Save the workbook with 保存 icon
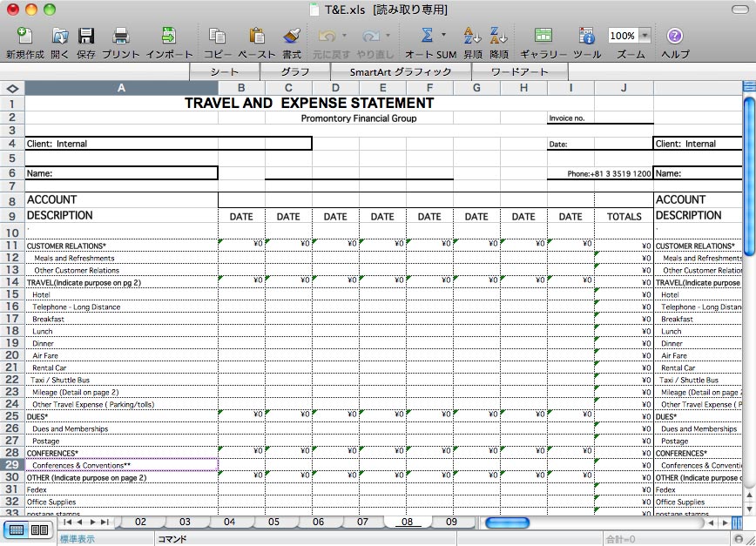The height and width of the screenshot is (546, 756). click(x=86, y=37)
